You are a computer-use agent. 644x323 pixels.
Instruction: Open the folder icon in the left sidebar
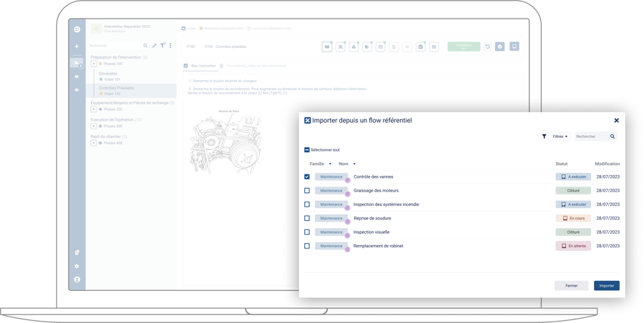tap(77, 63)
